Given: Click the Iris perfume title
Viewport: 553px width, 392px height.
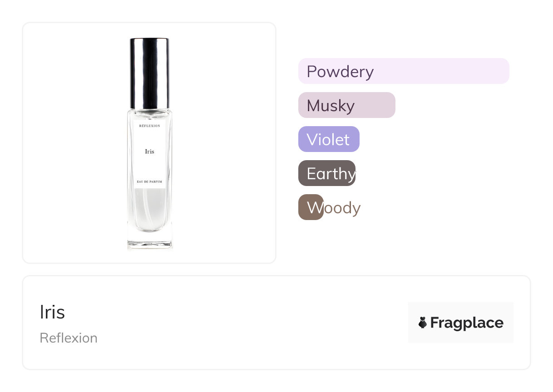Looking at the screenshot, I should point(52,312).
